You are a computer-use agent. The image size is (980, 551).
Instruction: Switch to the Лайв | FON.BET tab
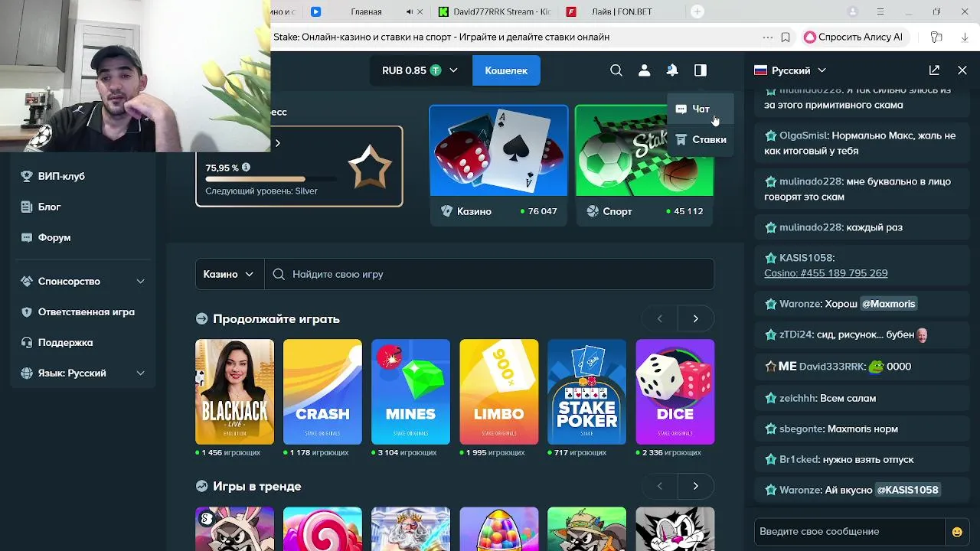[x=622, y=11]
